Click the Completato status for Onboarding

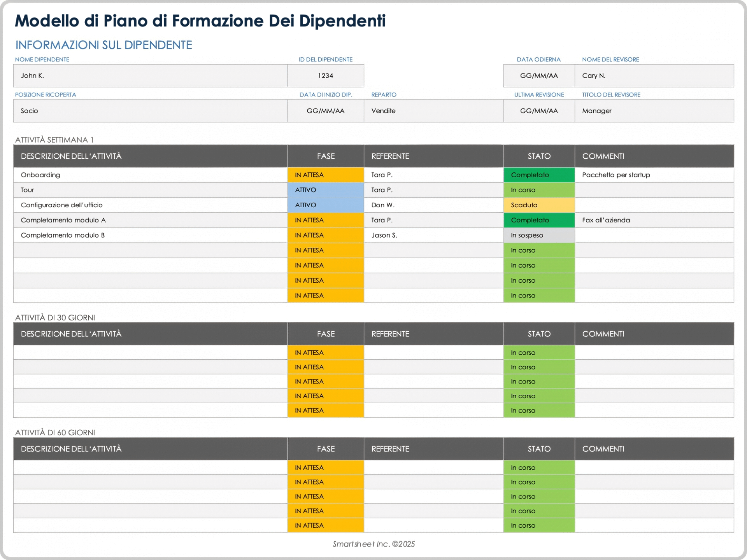tap(539, 175)
